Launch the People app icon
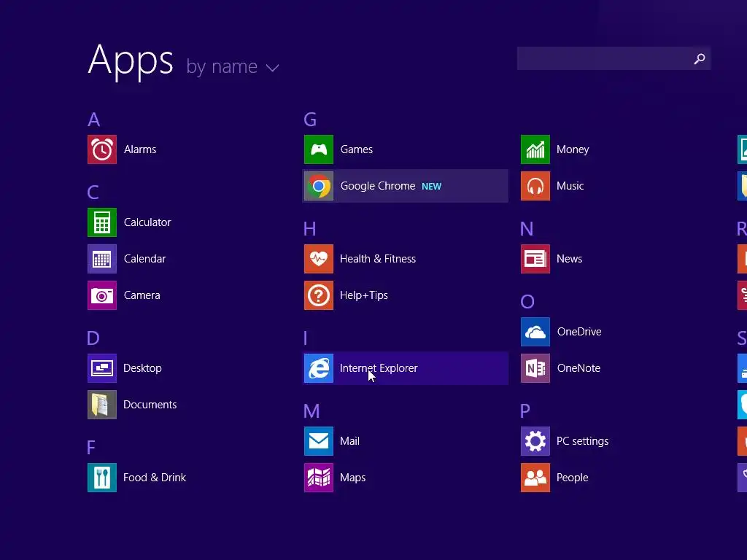The image size is (747, 560). point(535,478)
